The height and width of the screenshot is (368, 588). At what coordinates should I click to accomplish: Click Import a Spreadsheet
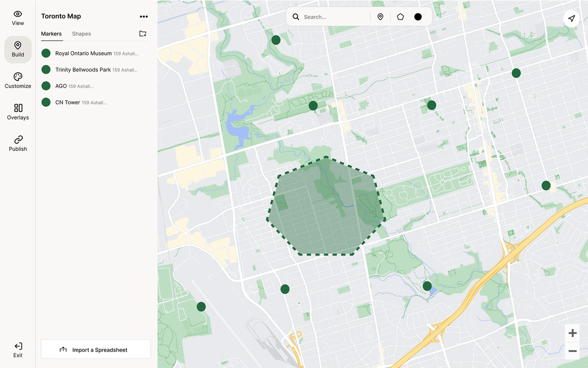pyautogui.click(x=95, y=349)
